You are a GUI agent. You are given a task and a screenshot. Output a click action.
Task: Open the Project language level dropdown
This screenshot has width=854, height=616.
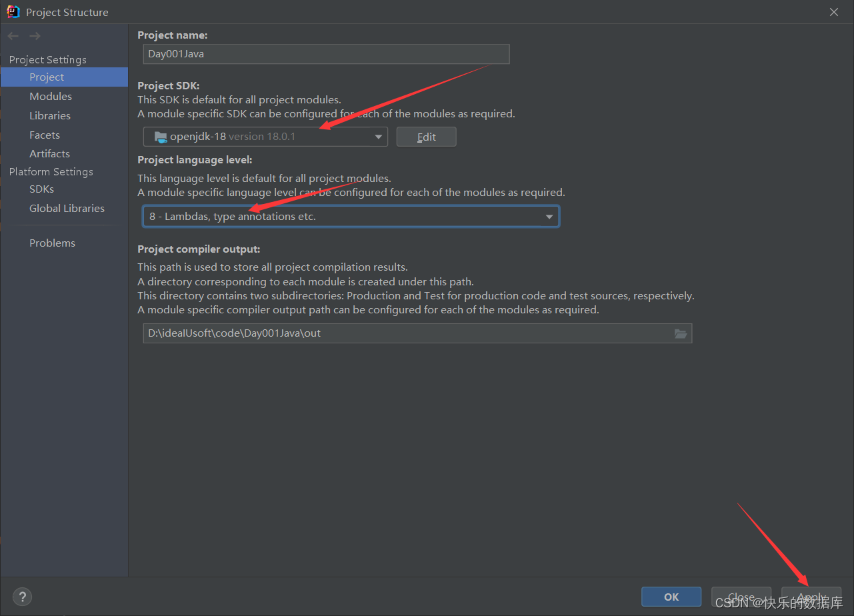351,217
